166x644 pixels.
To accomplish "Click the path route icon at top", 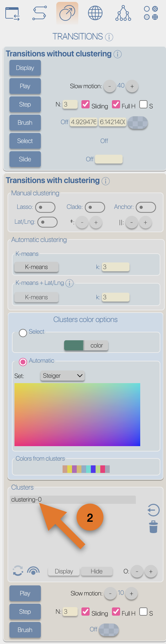I will pyautogui.click(x=40, y=13).
